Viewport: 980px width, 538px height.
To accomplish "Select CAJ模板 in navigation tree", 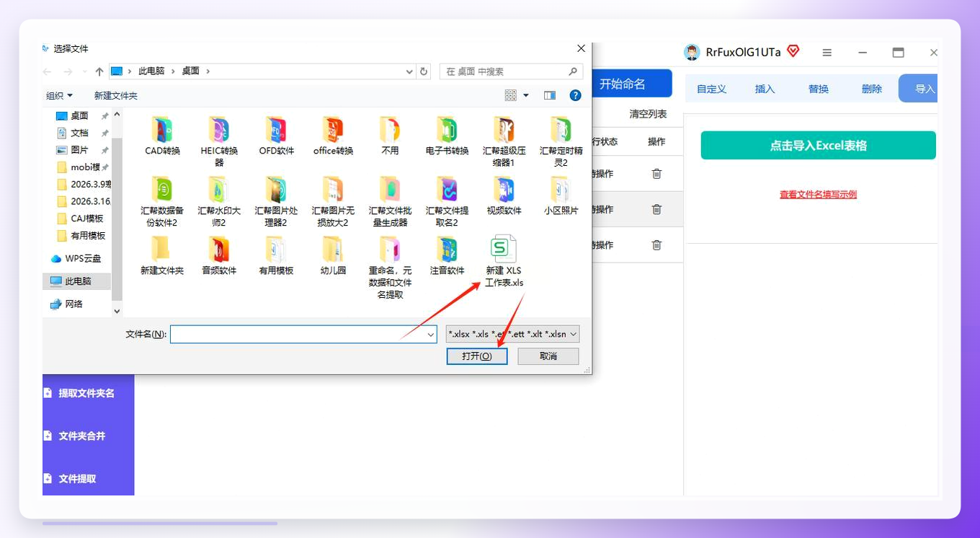I will tap(86, 219).
